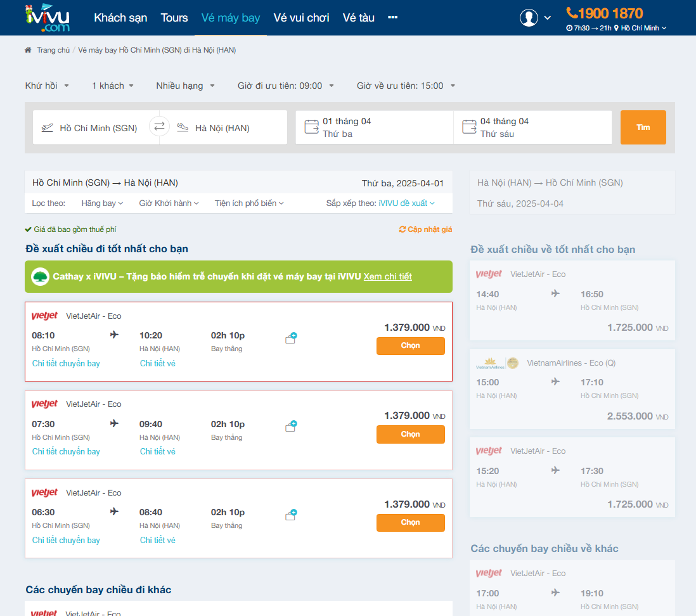Click Vietjet logo on 15:20 return flight
The width and height of the screenshot is (696, 616).
coord(489,451)
